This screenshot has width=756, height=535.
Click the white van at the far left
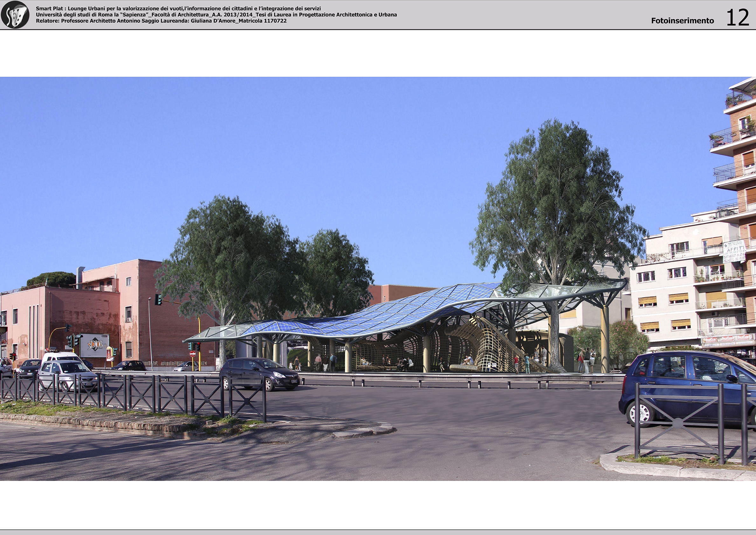point(61,356)
